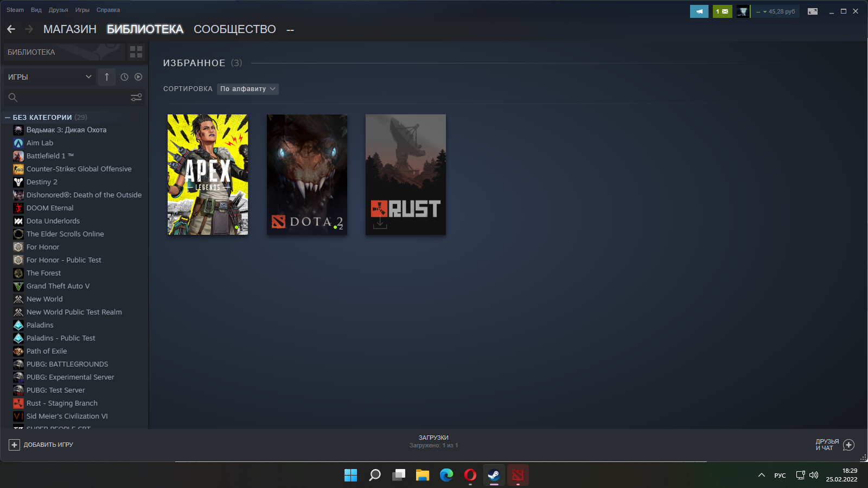Open the Справка menu
The height and width of the screenshot is (488, 868).
108,10
